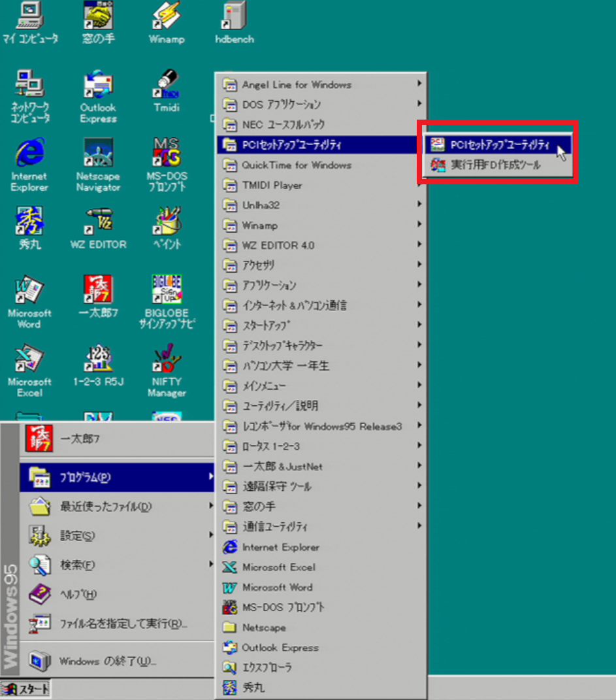Image resolution: width=616 pixels, height=700 pixels.
Task: Choose ファイル名を指定して実行(R) in Start menu
Action: coord(117,624)
